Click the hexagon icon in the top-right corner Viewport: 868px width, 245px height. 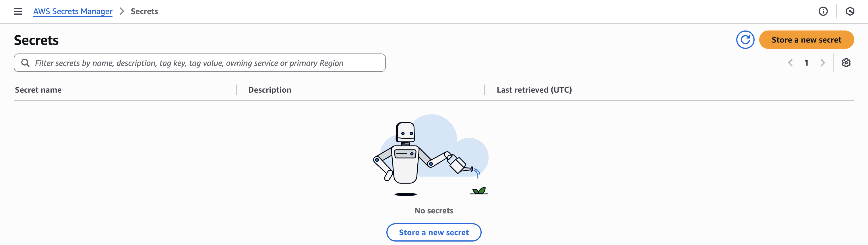pyautogui.click(x=850, y=12)
